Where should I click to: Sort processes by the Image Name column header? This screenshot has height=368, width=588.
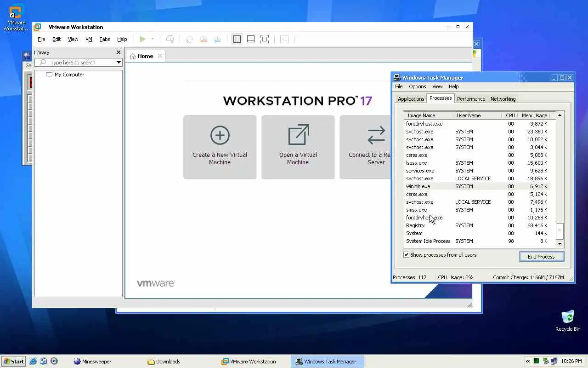click(x=428, y=115)
